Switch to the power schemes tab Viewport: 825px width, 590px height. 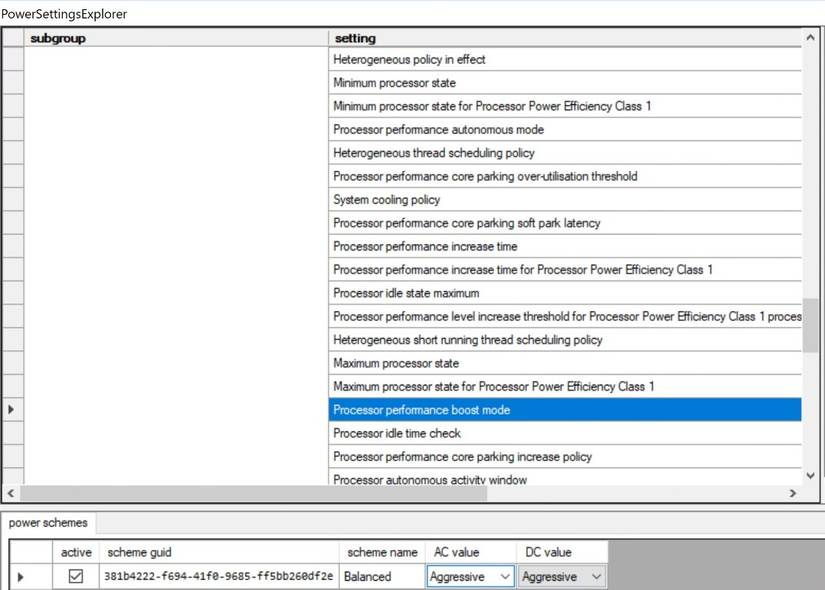click(47, 522)
